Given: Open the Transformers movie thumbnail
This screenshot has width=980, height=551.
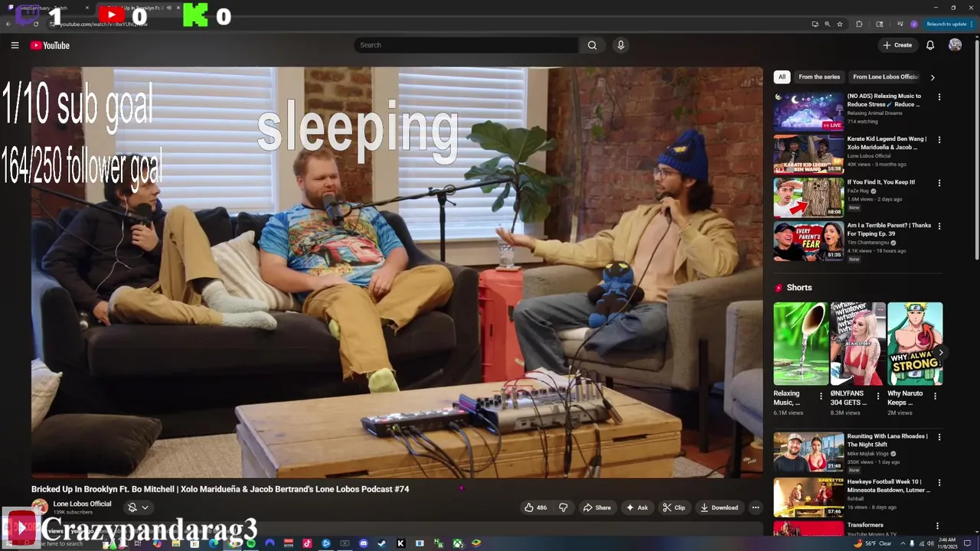Looking at the screenshot, I should (x=808, y=528).
